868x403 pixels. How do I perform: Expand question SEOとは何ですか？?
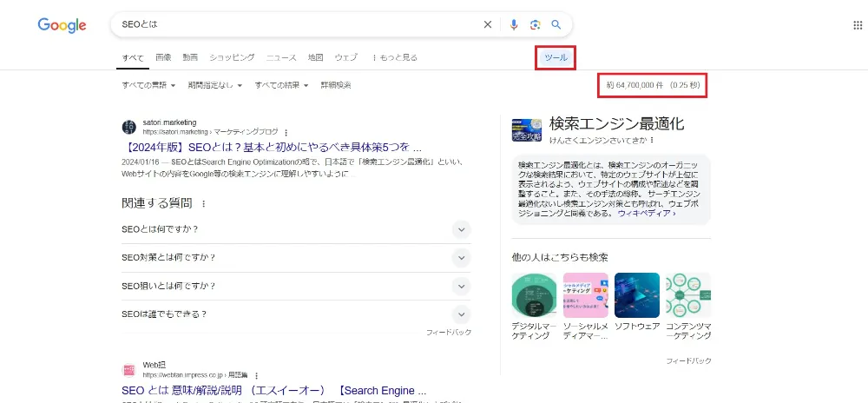click(296, 229)
